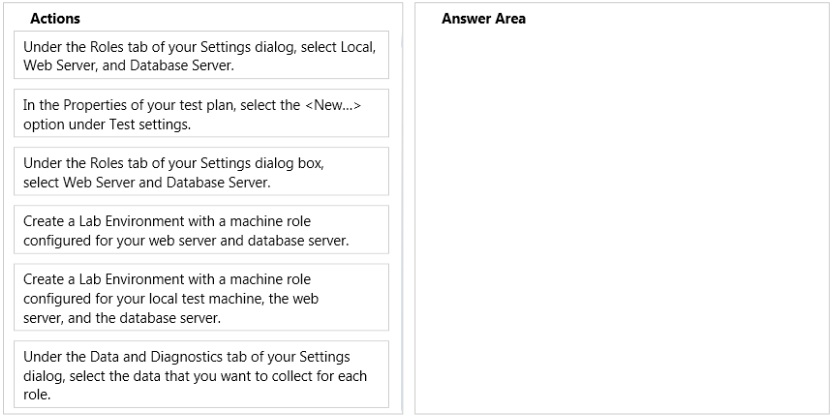Screen dimensions: 832x416
Task: Click "server, and the database server." line
Action: [x=122, y=318]
